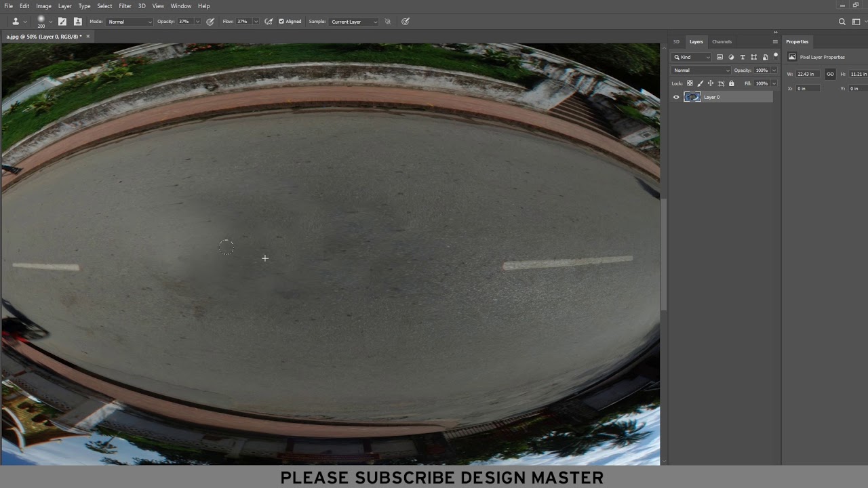Lock image pixels brush icon
Image resolution: width=868 pixels, height=488 pixels.
(700, 83)
